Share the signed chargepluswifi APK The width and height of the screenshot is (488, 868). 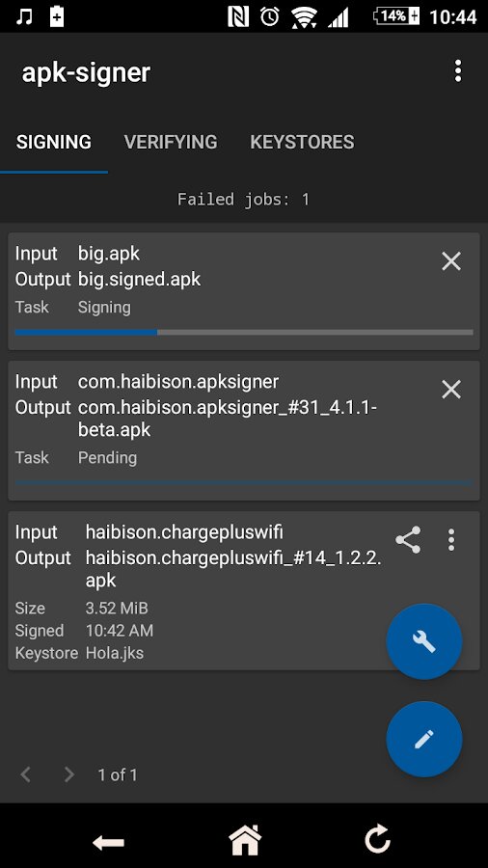coord(408,539)
